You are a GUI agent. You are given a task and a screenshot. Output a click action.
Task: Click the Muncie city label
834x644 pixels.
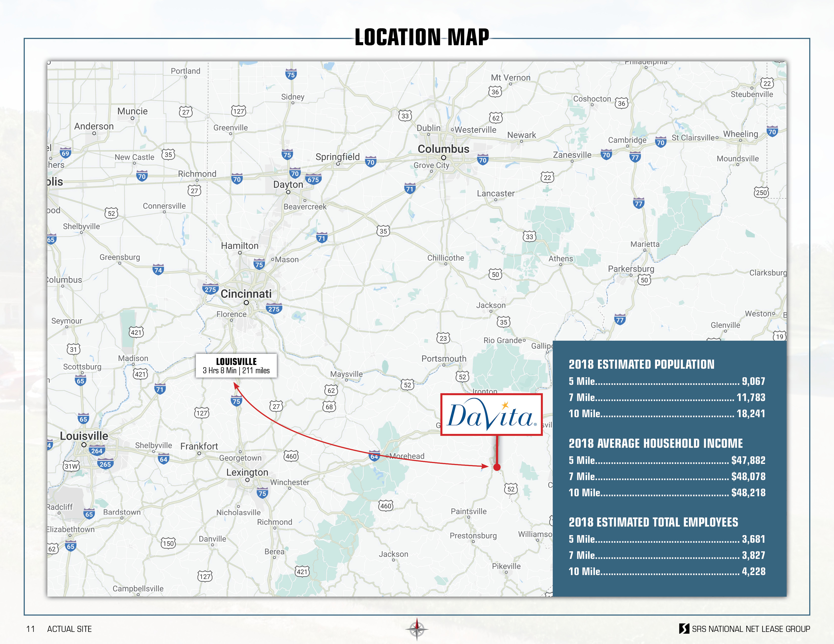(x=132, y=111)
